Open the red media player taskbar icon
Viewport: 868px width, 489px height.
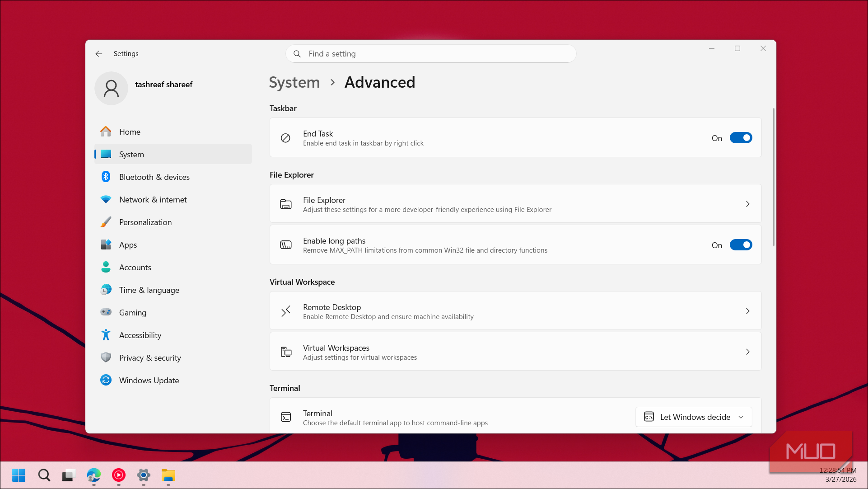[x=119, y=475]
